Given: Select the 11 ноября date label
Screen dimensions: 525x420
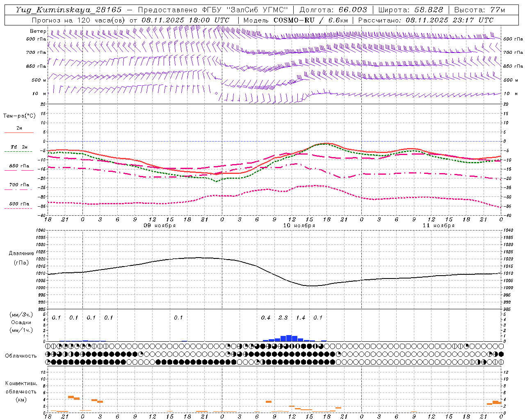Looking at the screenshot, I should [x=438, y=226].
